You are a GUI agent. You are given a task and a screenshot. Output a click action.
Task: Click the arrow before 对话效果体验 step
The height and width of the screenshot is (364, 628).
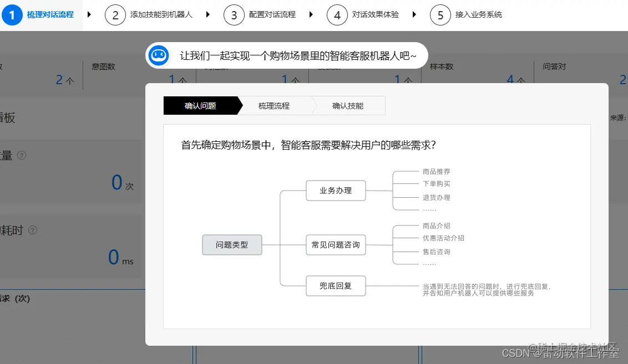click(x=311, y=15)
